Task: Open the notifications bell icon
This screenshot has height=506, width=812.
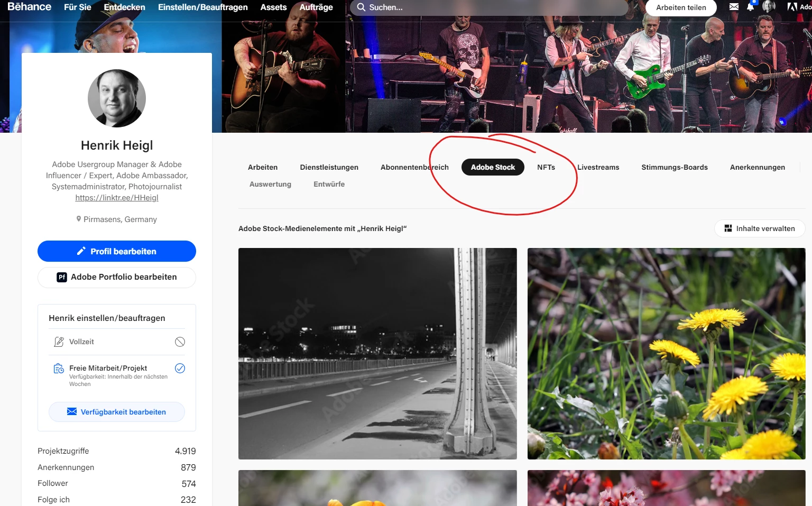Action: (x=750, y=7)
